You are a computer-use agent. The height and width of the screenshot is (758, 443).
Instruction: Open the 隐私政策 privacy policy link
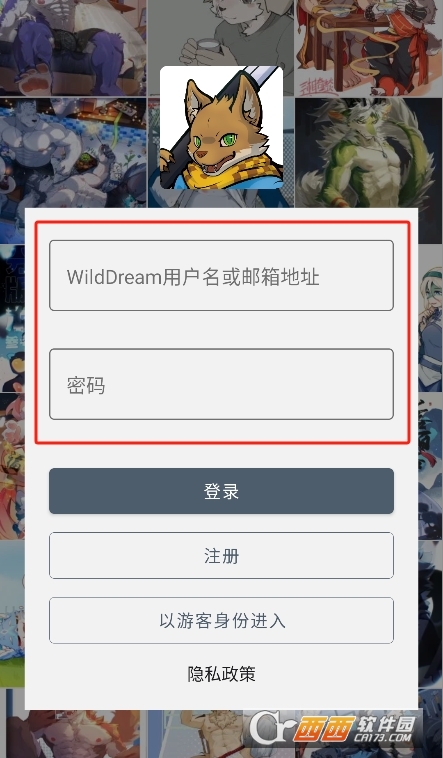222,674
